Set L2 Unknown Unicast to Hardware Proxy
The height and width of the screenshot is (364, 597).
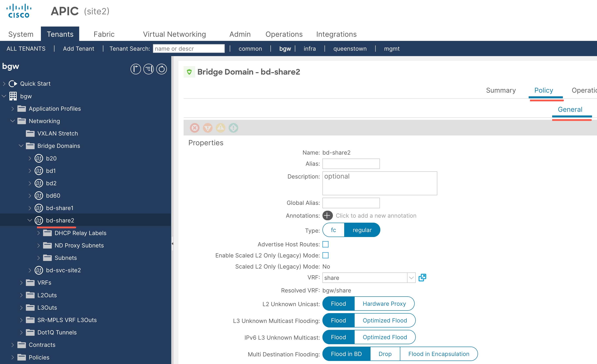pos(384,304)
